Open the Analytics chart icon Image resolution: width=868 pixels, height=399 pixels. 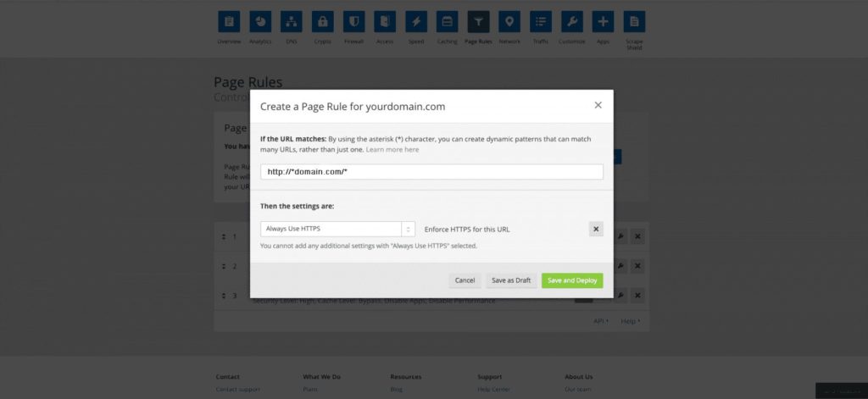(260, 21)
